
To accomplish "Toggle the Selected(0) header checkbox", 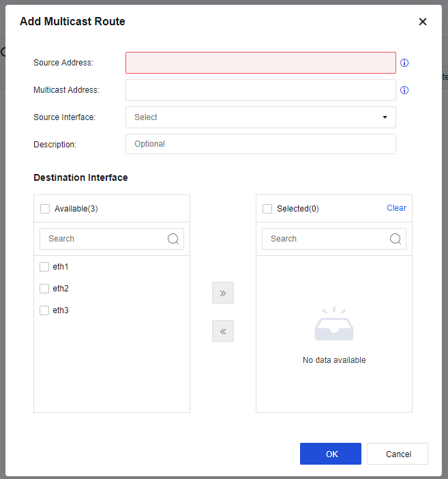I will click(x=267, y=209).
